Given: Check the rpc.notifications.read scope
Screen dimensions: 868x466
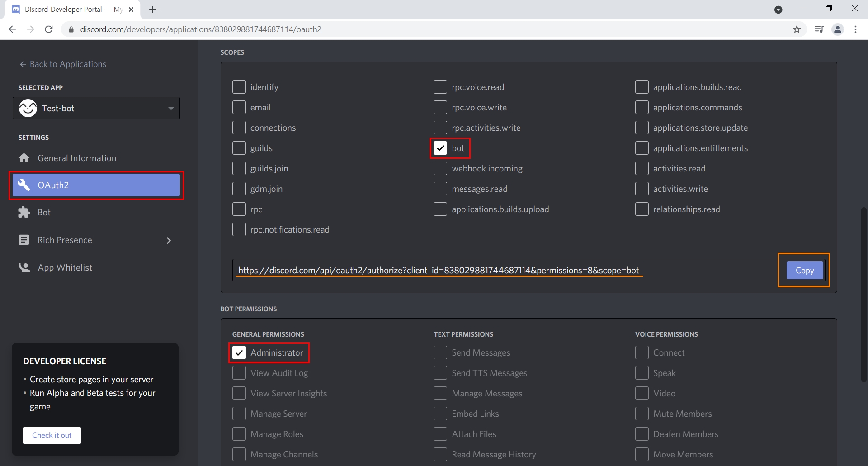Looking at the screenshot, I should click(239, 229).
